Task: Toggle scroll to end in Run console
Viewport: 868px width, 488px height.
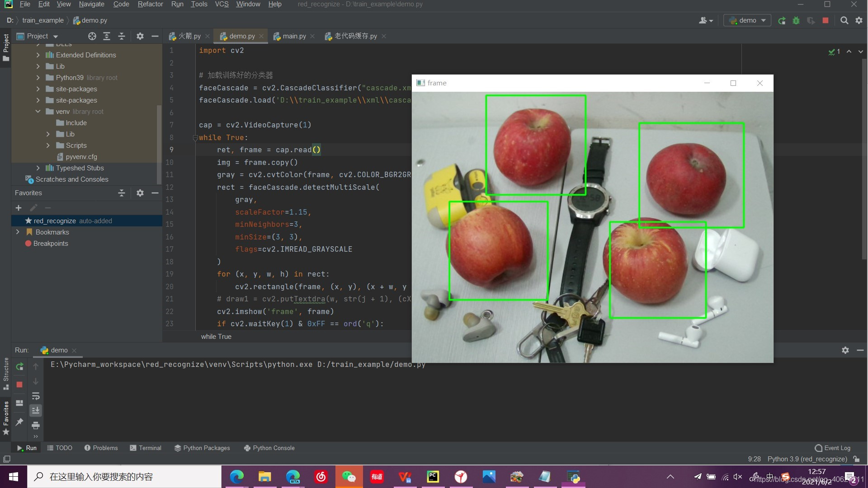Action: pyautogui.click(x=36, y=410)
